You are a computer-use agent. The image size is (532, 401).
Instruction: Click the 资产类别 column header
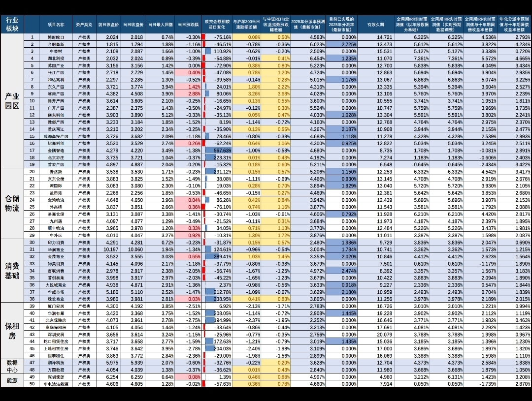(x=84, y=25)
